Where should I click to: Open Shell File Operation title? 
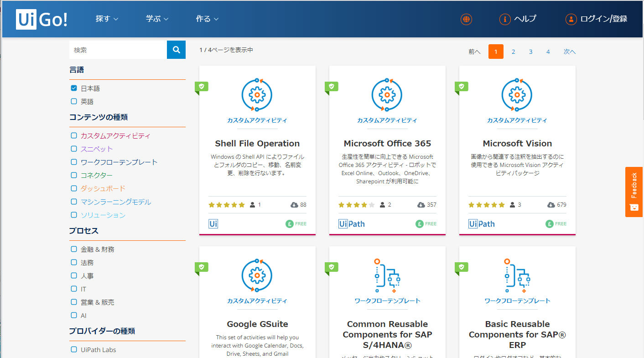257,143
